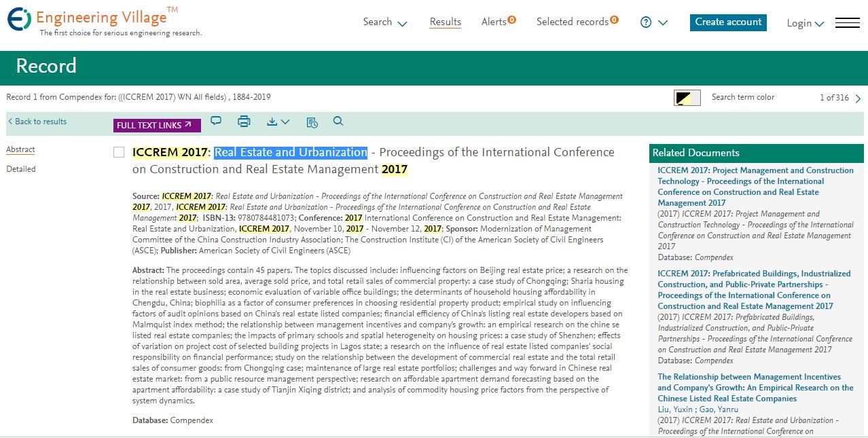Image resolution: width=868 pixels, height=438 pixels.
Task: Open related document on Prefabricated Buildings and Public-Private Partnerships
Action: 754,290
